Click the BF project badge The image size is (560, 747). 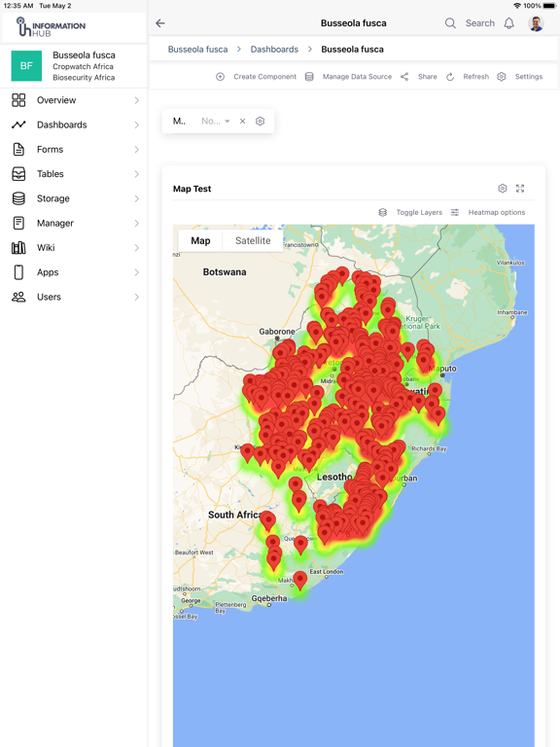tap(26, 66)
